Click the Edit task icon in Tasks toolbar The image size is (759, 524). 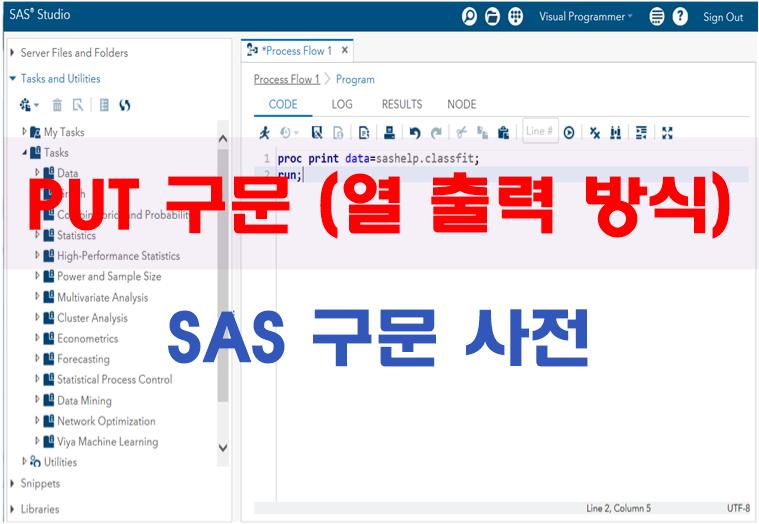pyautogui.click(x=77, y=105)
